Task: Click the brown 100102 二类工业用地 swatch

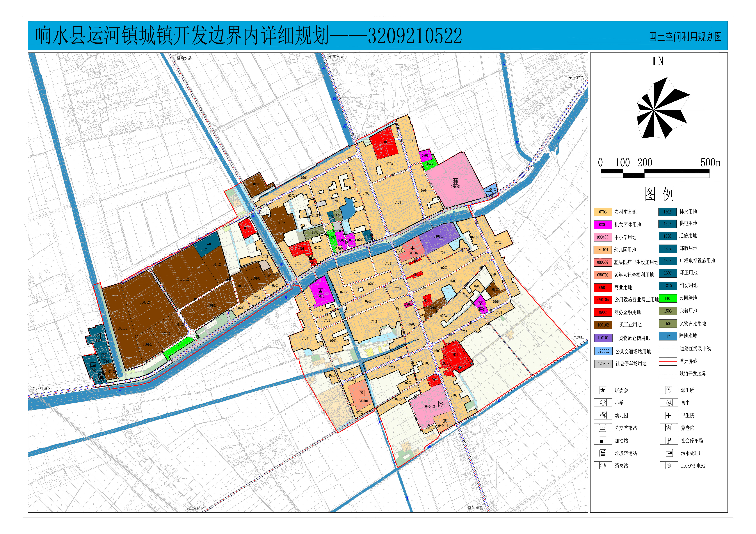Action: (603, 325)
